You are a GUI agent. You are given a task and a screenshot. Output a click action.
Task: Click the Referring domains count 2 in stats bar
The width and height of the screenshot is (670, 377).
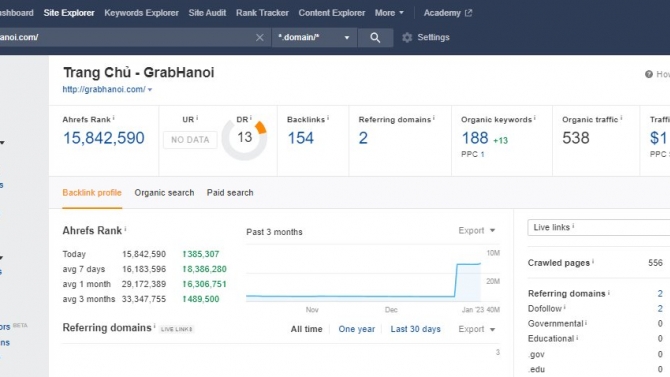coord(363,138)
